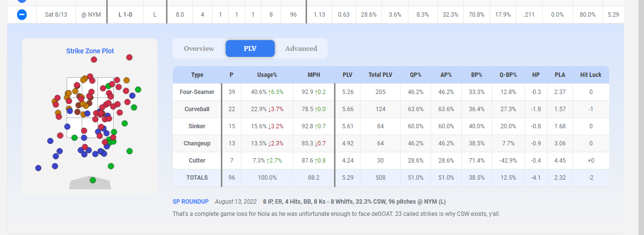Click the red dot at top right of plot
Image resolution: width=644 pixels, height=235 pixels.
pos(129,57)
